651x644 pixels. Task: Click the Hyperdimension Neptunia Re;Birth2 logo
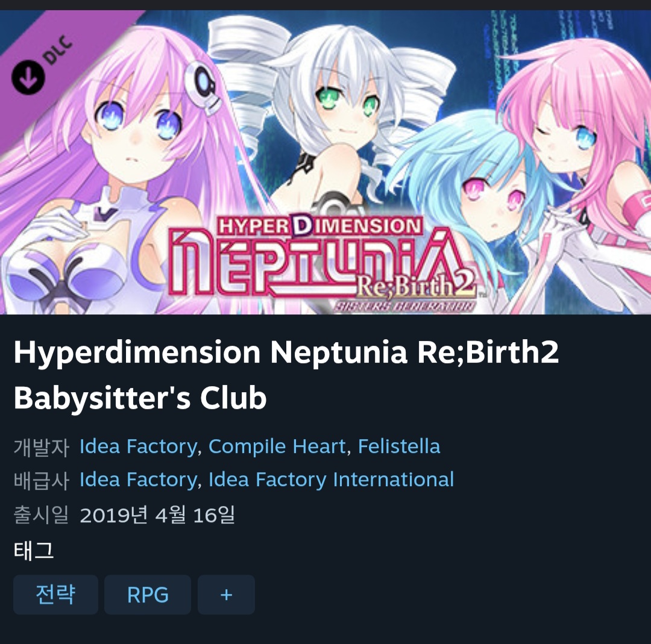(x=324, y=262)
